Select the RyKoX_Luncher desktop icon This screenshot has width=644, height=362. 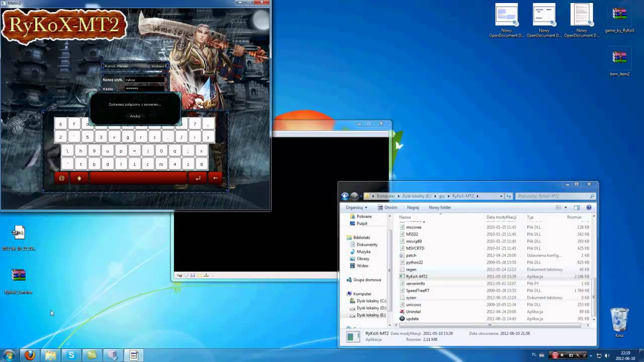point(19,281)
